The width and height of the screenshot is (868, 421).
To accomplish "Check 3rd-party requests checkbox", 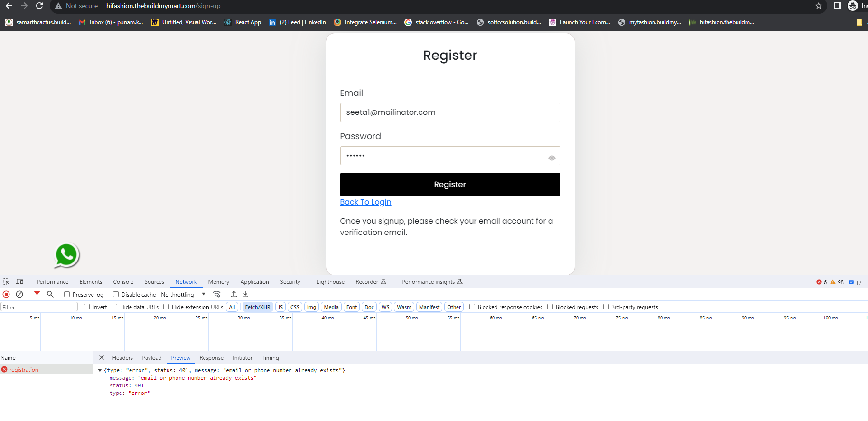I will click(x=606, y=307).
